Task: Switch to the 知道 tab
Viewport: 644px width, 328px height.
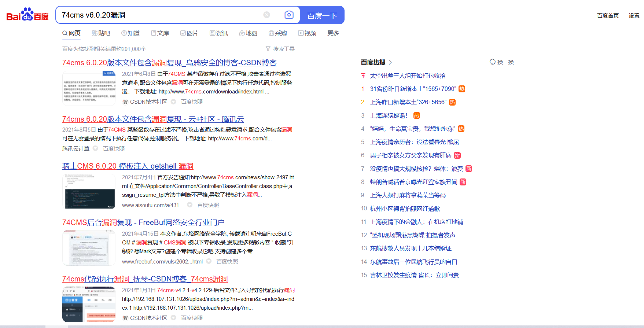Action: point(130,33)
